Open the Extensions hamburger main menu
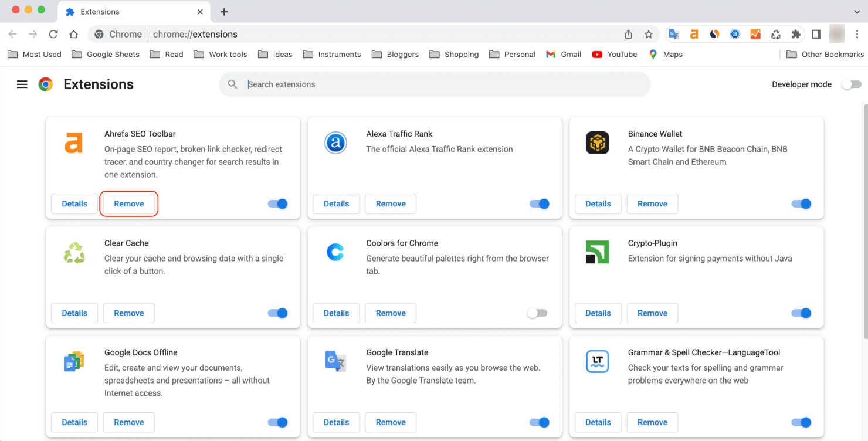 [22, 84]
